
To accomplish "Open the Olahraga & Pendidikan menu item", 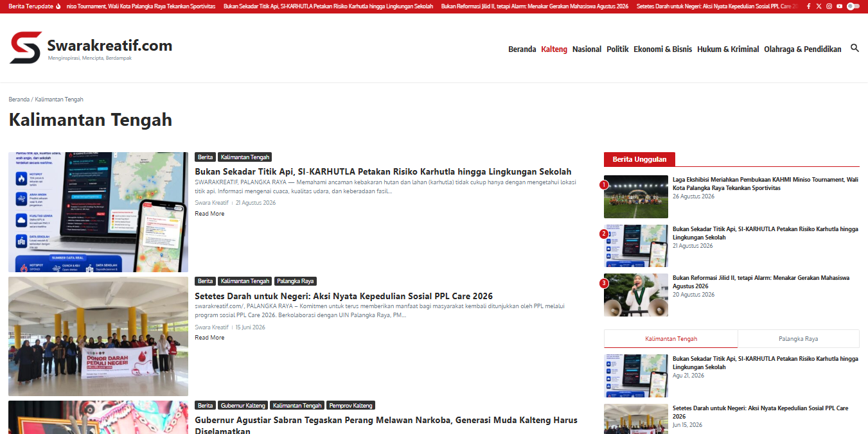I will [802, 49].
